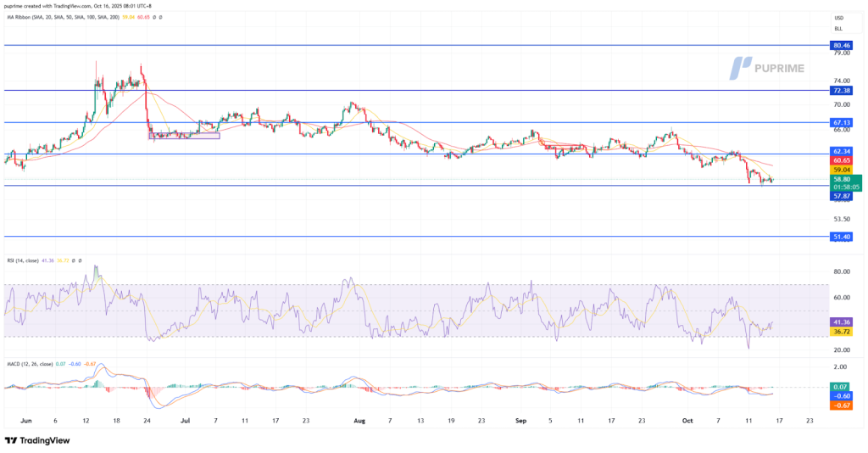The width and height of the screenshot is (868, 453).
Task: Click the first symbol after RSI values
Action: 72,261
